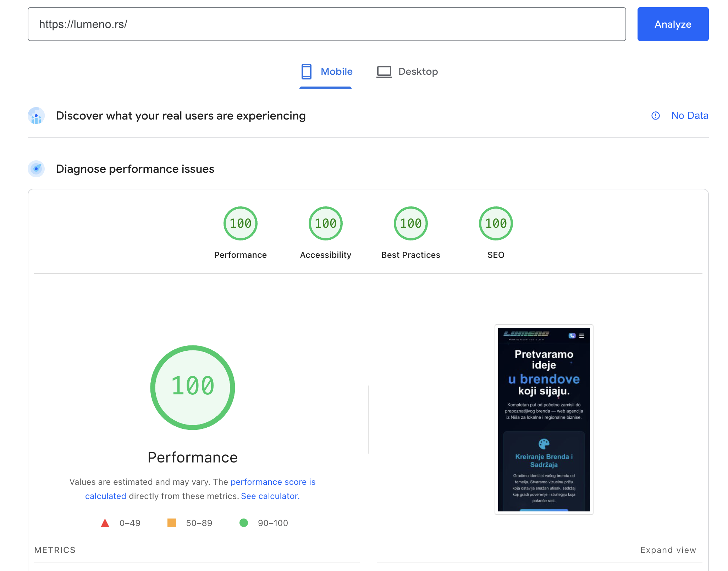Viewport: 728px width, 571px height.
Task: Click the Analyze button
Action: click(673, 24)
